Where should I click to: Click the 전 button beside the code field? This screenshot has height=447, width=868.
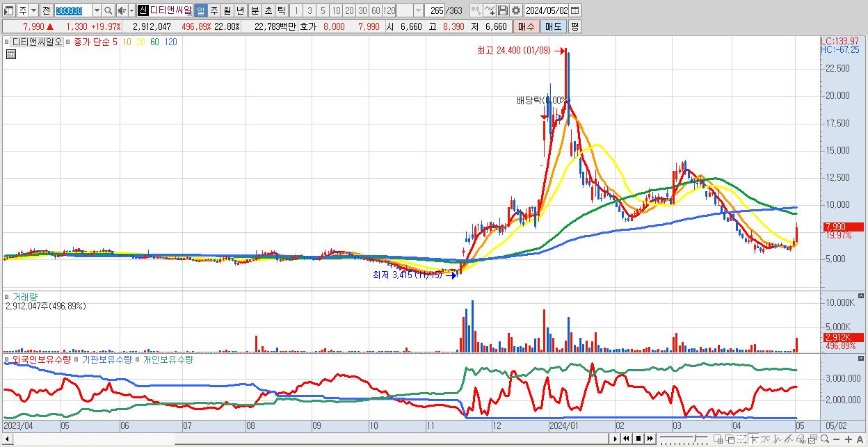coord(46,10)
